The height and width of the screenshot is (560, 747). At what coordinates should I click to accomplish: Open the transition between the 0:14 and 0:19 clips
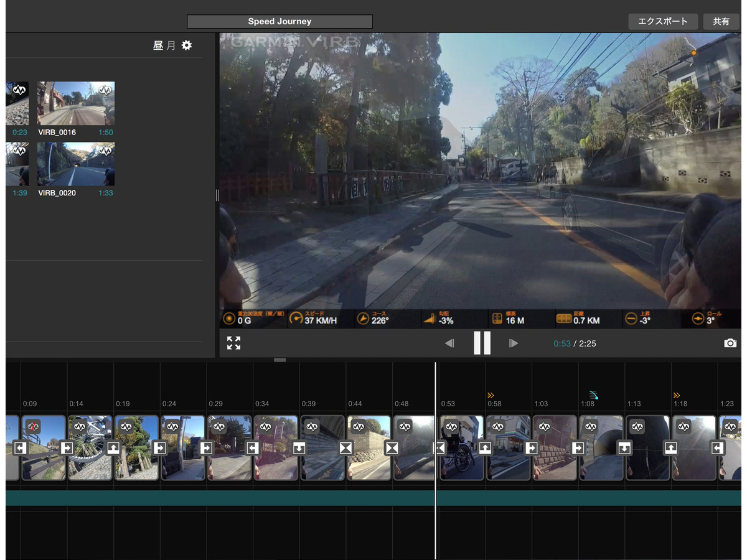point(113,448)
